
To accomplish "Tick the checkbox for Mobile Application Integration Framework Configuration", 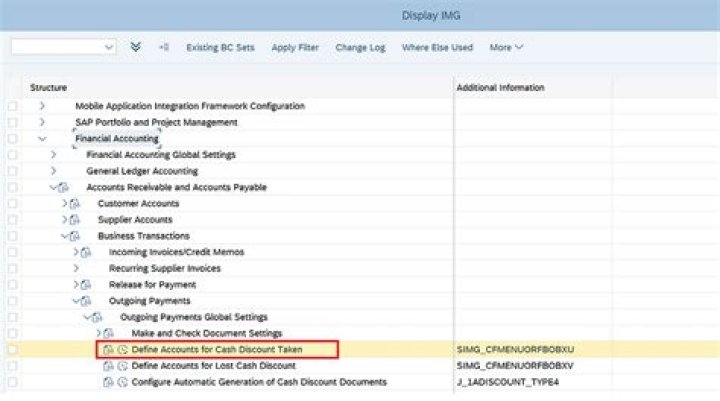I will tap(12, 106).
